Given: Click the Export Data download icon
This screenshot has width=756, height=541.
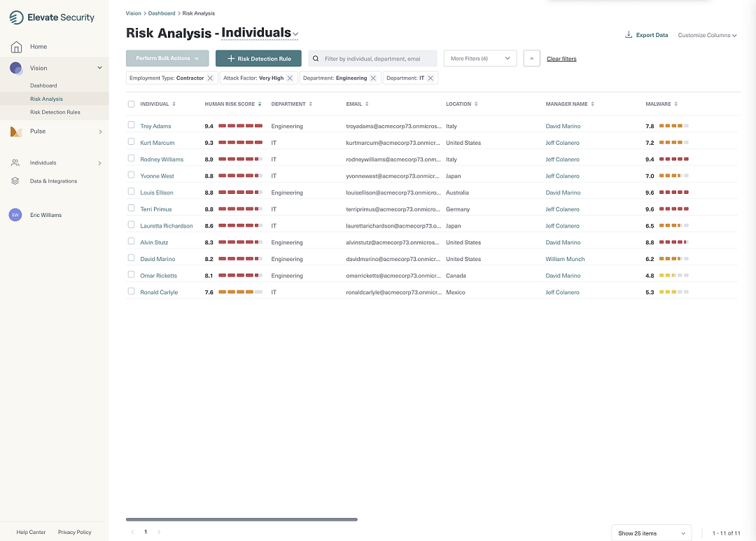Looking at the screenshot, I should [629, 35].
